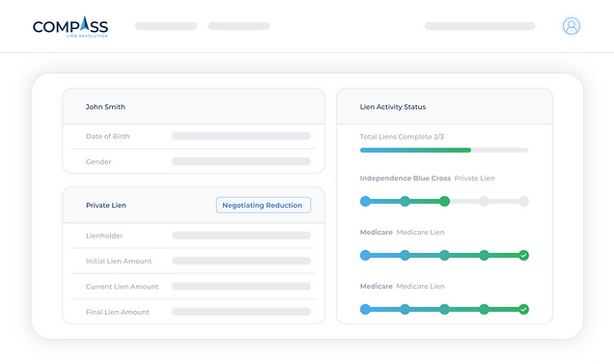Click the Total Liens Complete progress bar
Image resolution: width=614 pixels, height=364 pixels.
(x=444, y=150)
